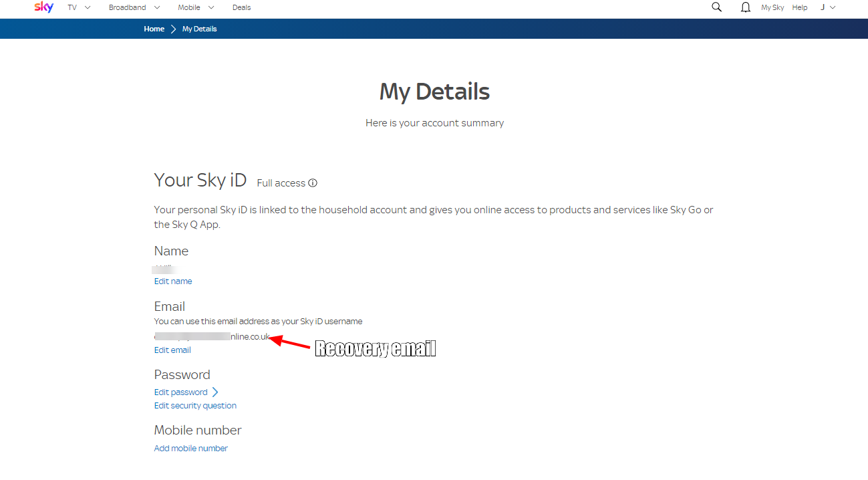The width and height of the screenshot is (868, 480).
Task: Check notifications via the bell icon
Action: [745, 7]
